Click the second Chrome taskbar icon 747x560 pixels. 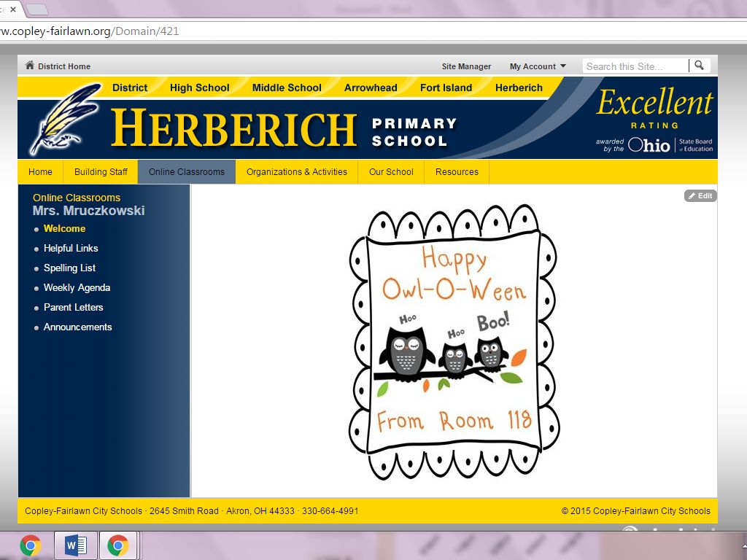click(x=117, y=545)
